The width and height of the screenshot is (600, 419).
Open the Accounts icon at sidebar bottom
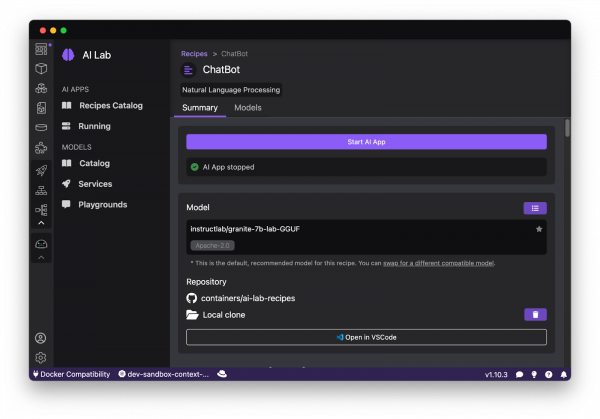(41, 338)
